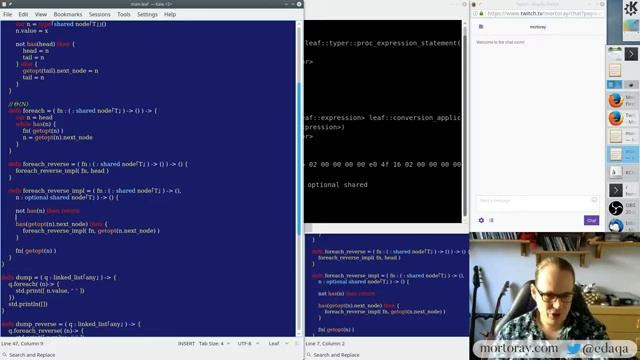The width and height of the screenshot is (640, 360).
Task: Click the green padlock site security icon
Action: [x=481, y=13]
